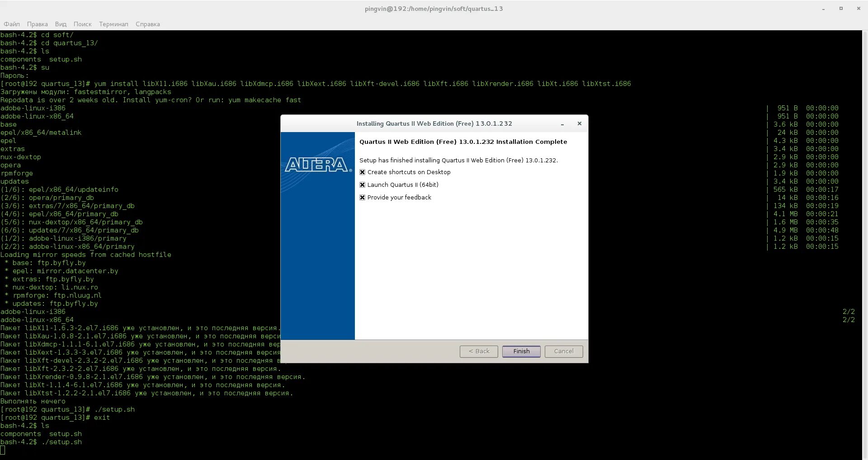868x460 pixels.
Task: Click the 'Installation Complete' heading
Action: [463, 142]
